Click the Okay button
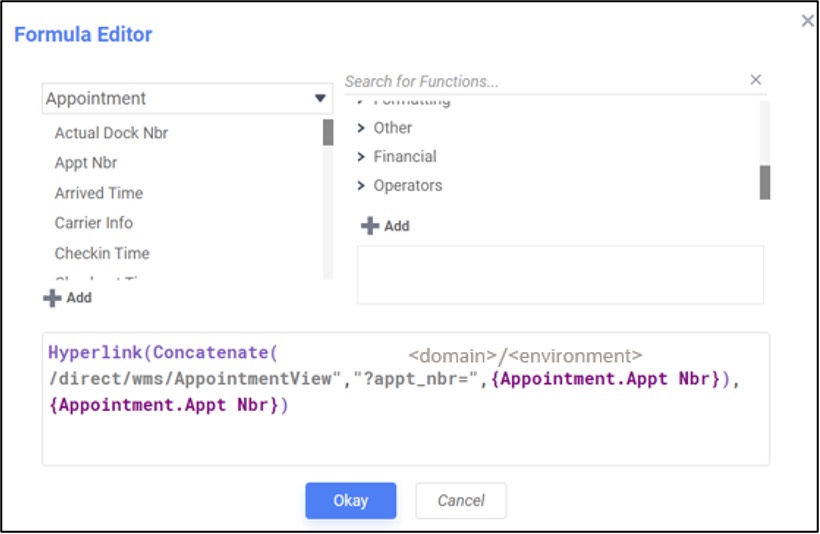The width and height of the screenshot is (820, 534). (350, 500)
